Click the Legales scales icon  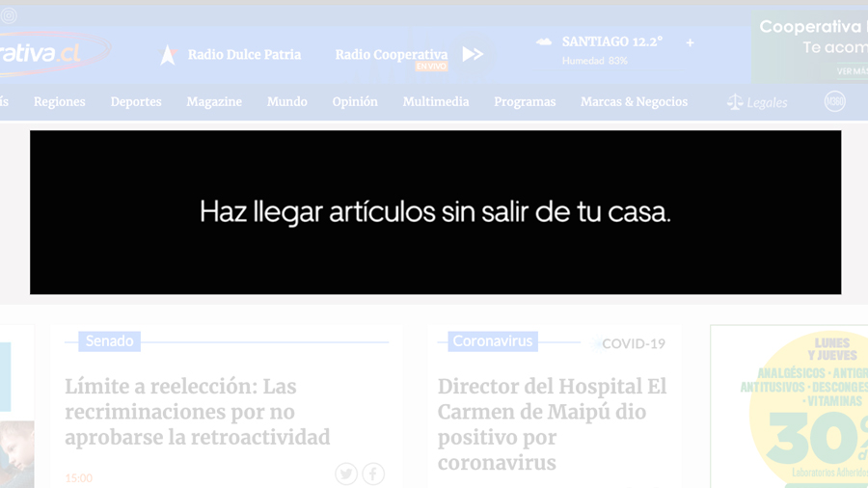pos(735,102)
